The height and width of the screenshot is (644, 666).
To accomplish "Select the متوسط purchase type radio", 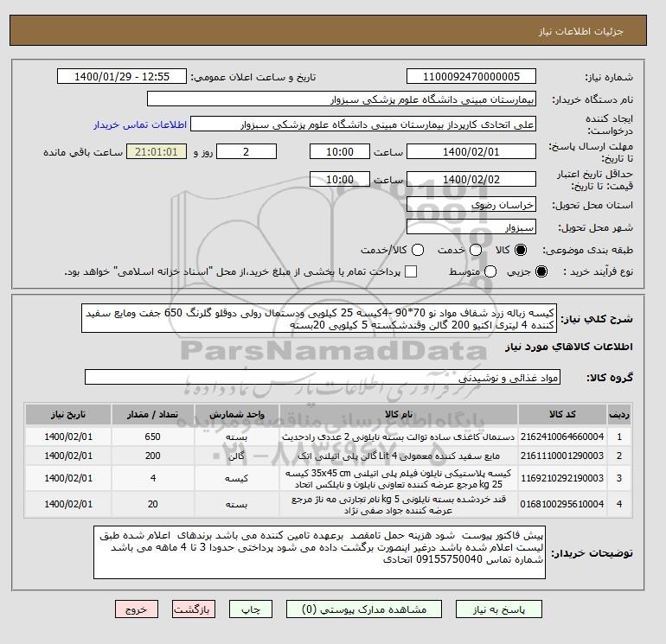I will pos(490,271).
